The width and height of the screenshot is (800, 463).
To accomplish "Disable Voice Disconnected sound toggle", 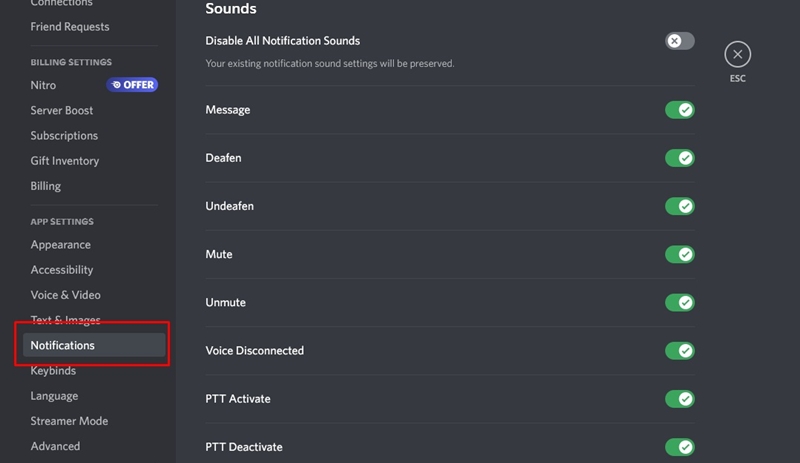I will pos(680,351).
